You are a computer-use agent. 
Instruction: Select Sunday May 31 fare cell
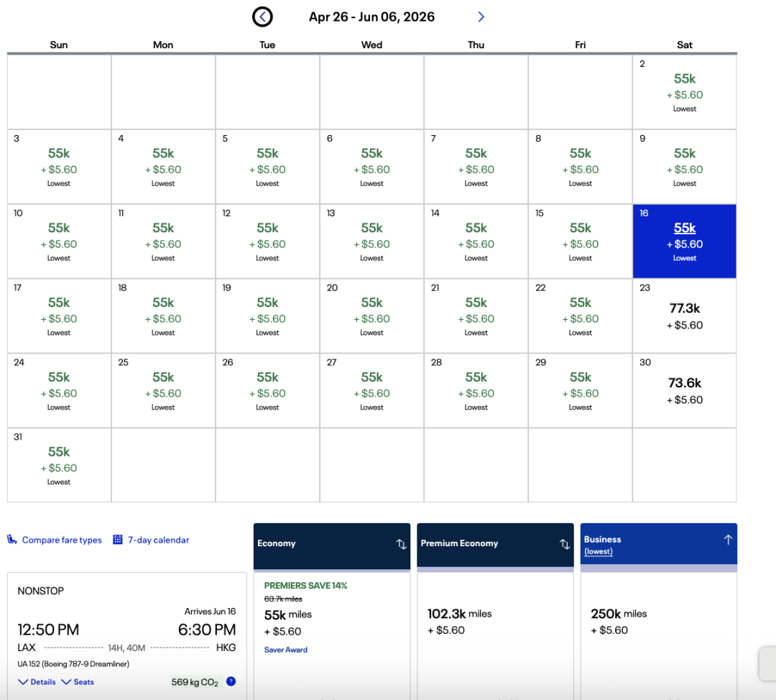point(59,465)
